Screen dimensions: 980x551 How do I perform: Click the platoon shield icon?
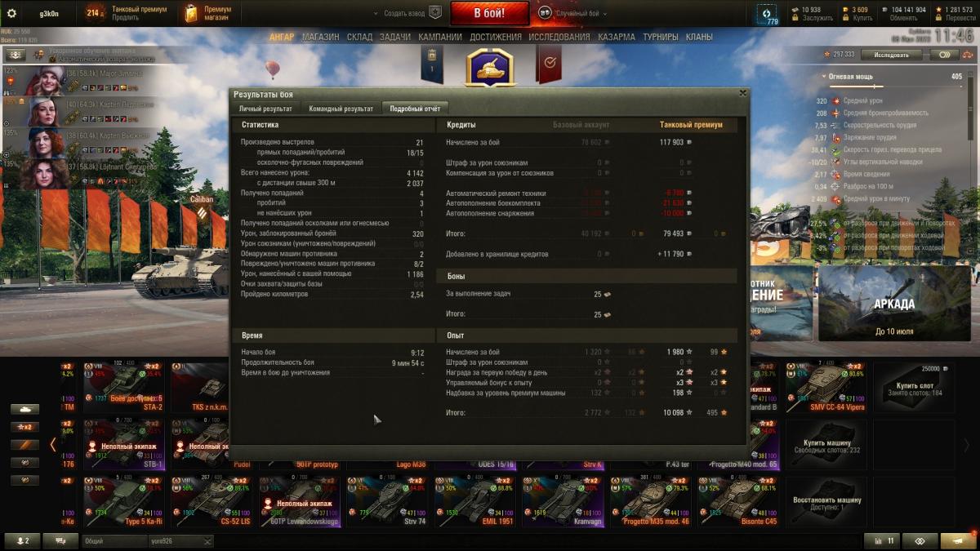(x=436, y=13)
